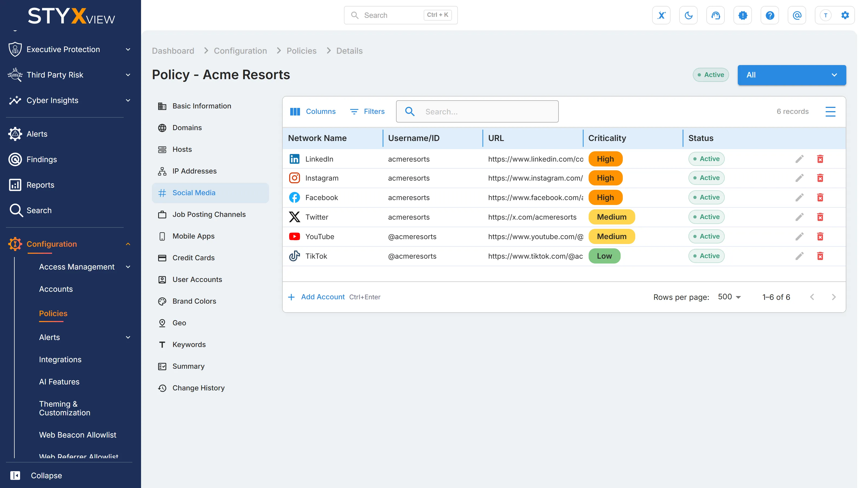Image resolution: width=868 pixels, height=488 pixels.
Task: Click the StyxView X icon in header
Action: [661, 15]
